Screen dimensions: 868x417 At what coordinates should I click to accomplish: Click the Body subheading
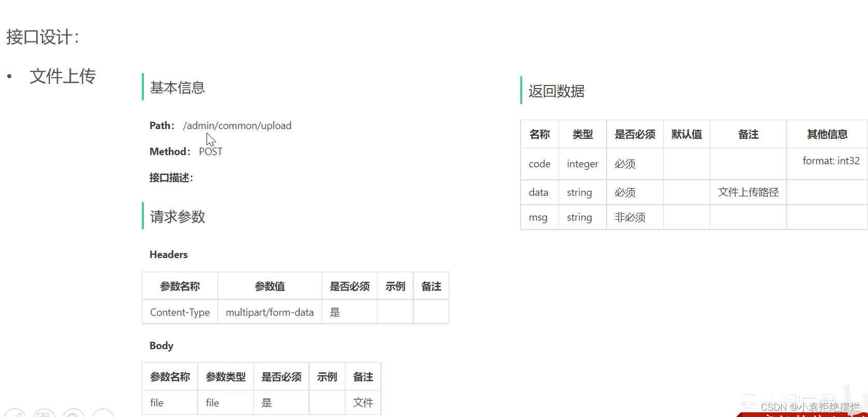click(161, 346)
